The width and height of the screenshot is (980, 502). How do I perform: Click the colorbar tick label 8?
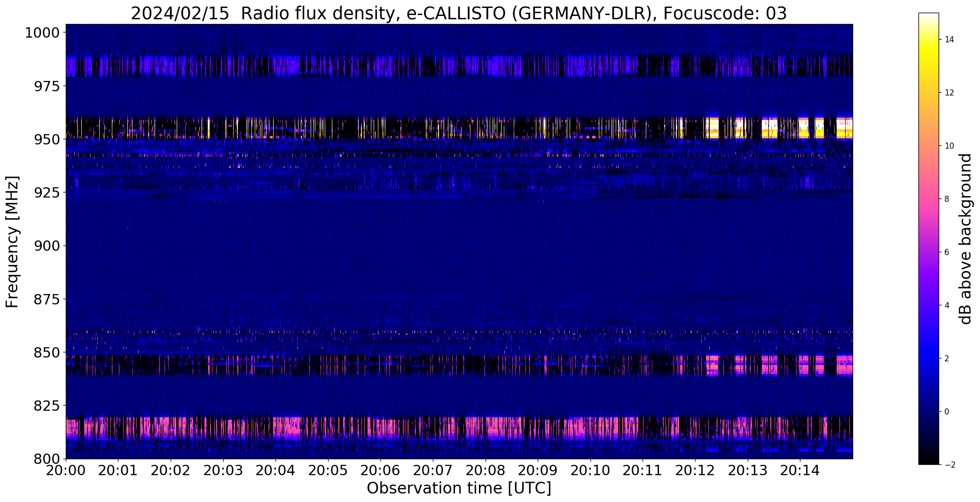(947, 199)
